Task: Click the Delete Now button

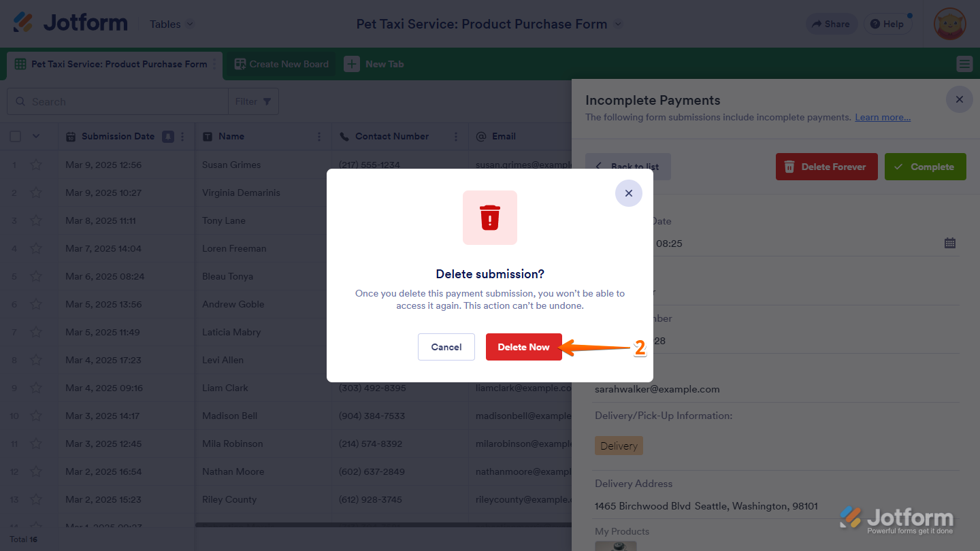Action: 523,347
